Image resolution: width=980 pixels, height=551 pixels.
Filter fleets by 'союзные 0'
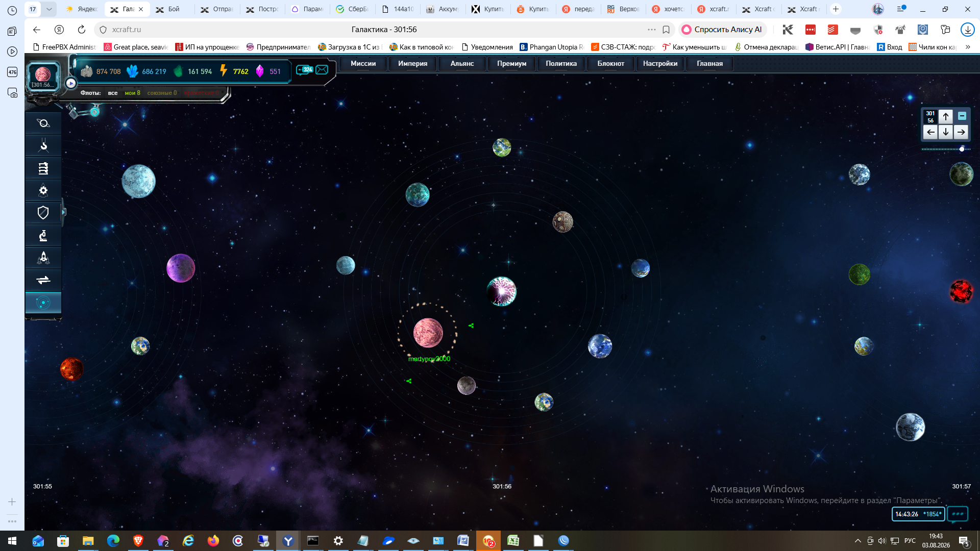click(162, 93)
